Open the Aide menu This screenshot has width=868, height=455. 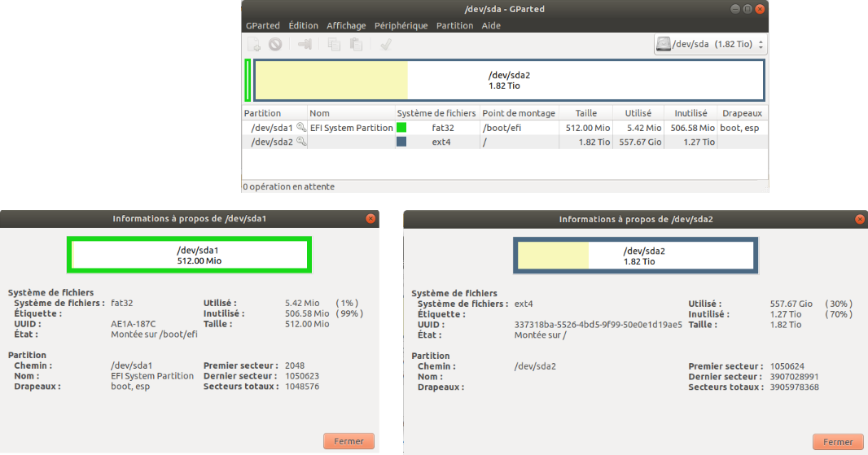pyautogui.click(x=491, y=25)
